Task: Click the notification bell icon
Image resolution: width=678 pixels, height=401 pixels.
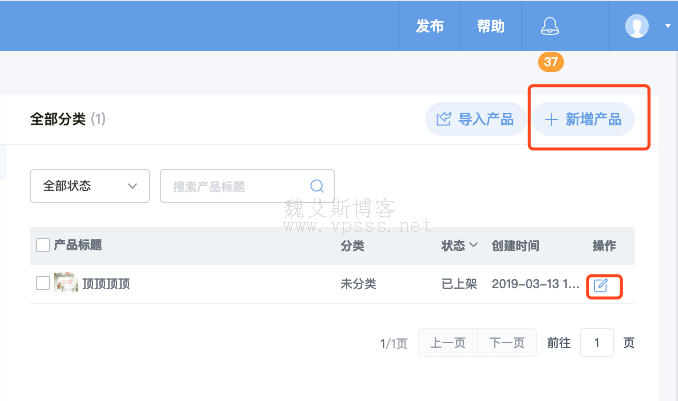Action: point(550,26)
